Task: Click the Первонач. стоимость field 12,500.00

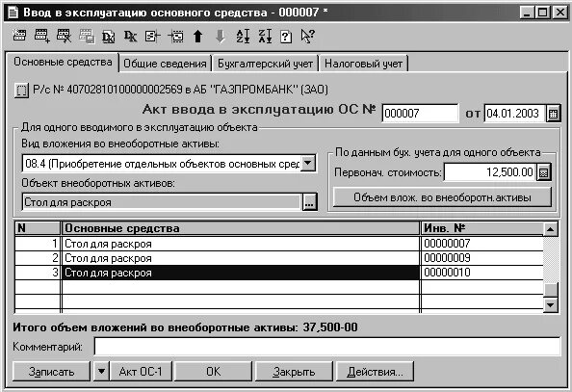Action: tap(490, 172)
